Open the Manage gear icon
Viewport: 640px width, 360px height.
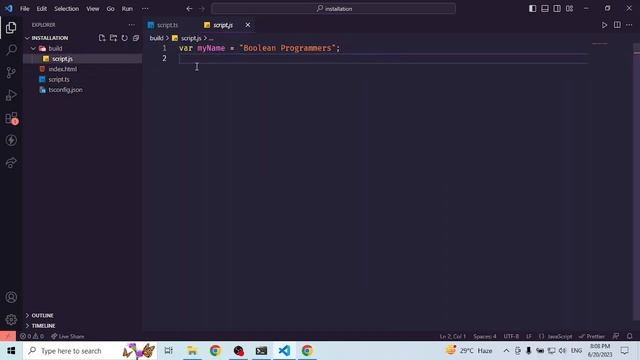(11, 319)
